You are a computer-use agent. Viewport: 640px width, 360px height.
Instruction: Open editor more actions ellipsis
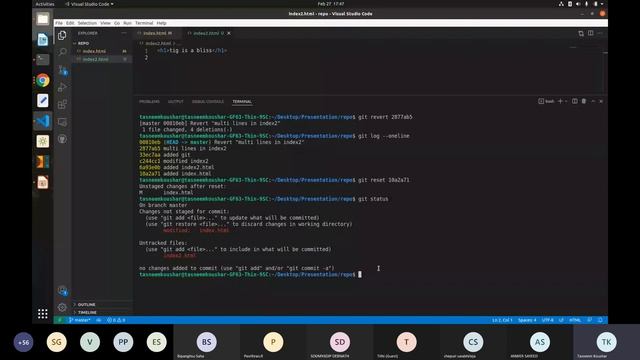(600, 33)
